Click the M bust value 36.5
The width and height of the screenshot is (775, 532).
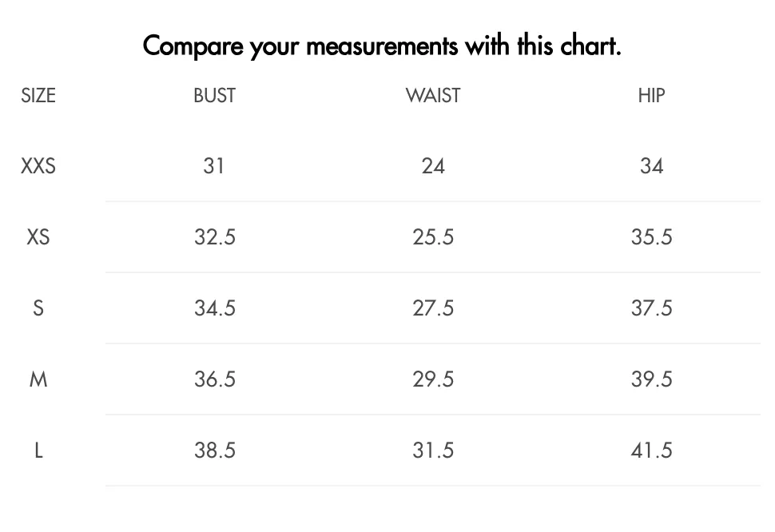pyautogui.click(x=214, y=379)
